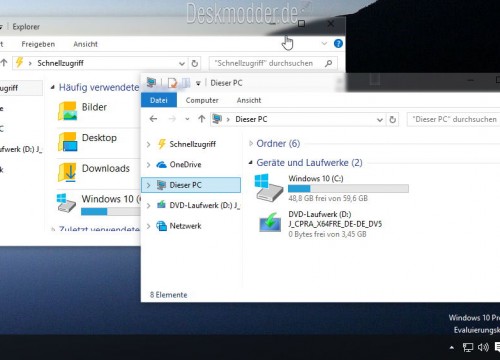Viewport: 500px width, 360px height.
Task: Select Dieser PC in the navigation pane
Action: (191, 185)
